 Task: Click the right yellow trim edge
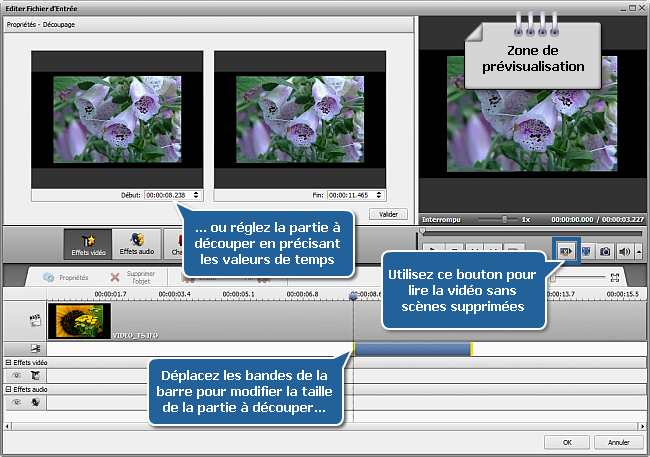[471, 349]
